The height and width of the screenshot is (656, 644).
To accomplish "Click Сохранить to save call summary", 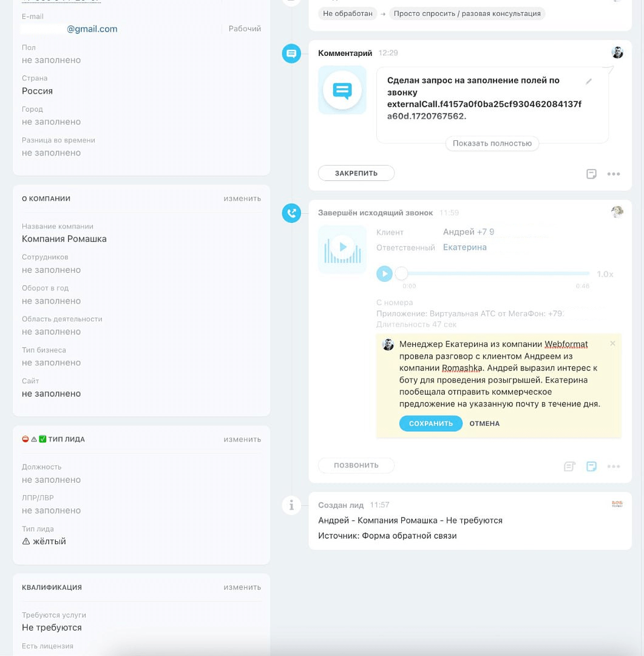I will 431,423.
